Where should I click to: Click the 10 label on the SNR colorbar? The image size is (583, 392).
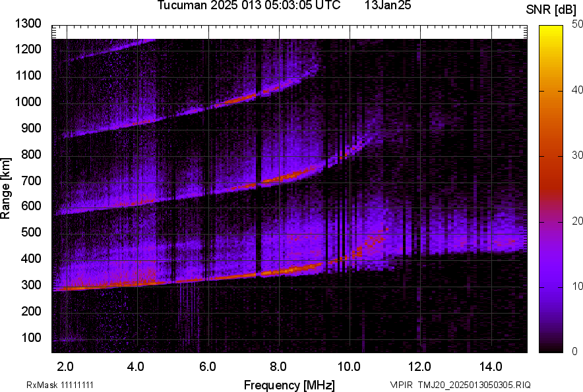[x=578, y=287]
